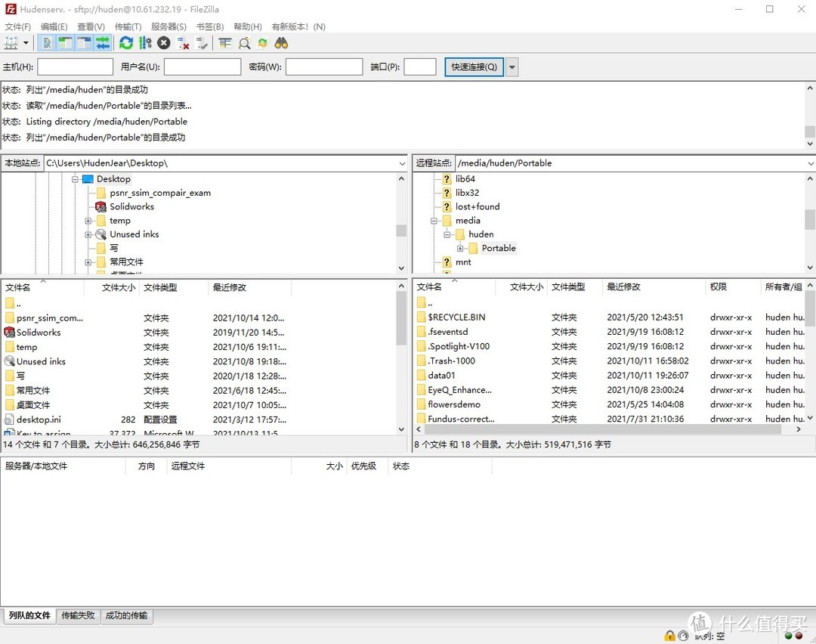Open the directory listing filters icon

[225, 43]
